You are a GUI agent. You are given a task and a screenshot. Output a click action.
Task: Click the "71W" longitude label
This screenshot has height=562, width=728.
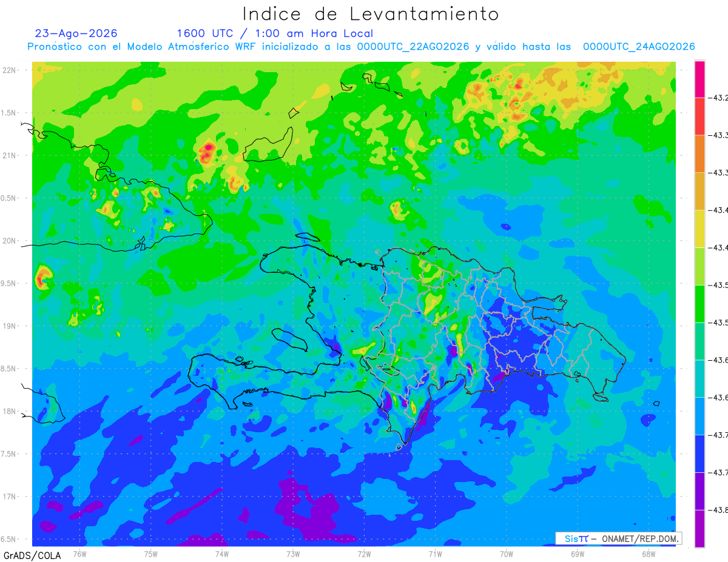[x=435, y=554]
